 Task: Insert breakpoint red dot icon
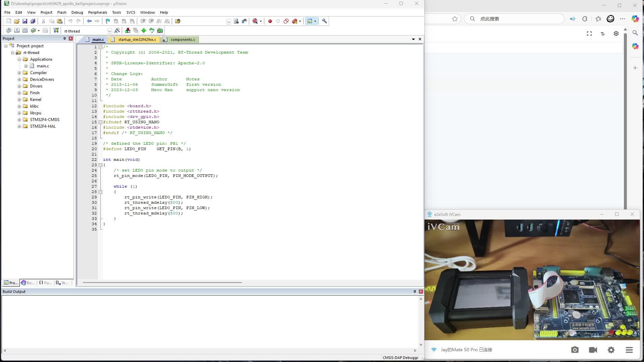coord(270,21)
